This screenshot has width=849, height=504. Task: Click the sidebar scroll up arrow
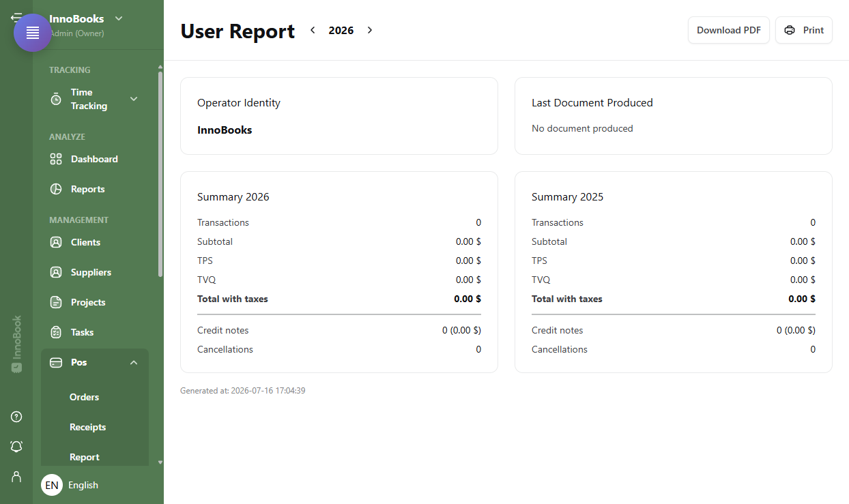(x=160, y=67)
